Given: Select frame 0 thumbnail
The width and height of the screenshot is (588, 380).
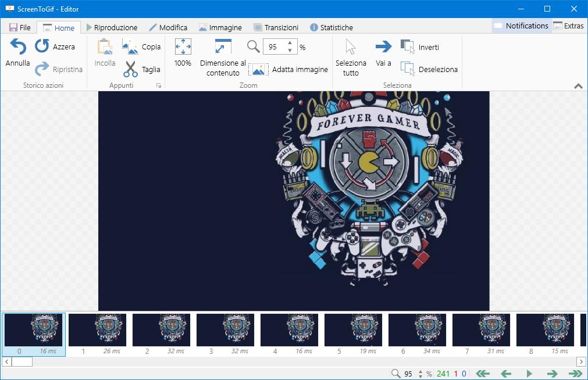Looking at the screenshot, I should [x=33, y=334].
